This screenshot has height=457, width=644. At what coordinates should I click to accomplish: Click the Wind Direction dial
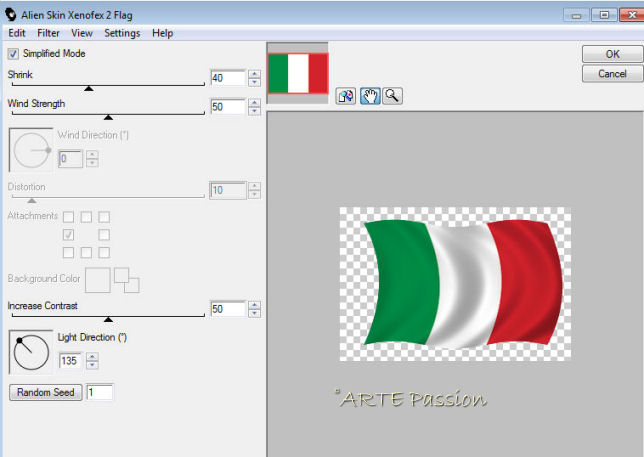pos(31,150)
